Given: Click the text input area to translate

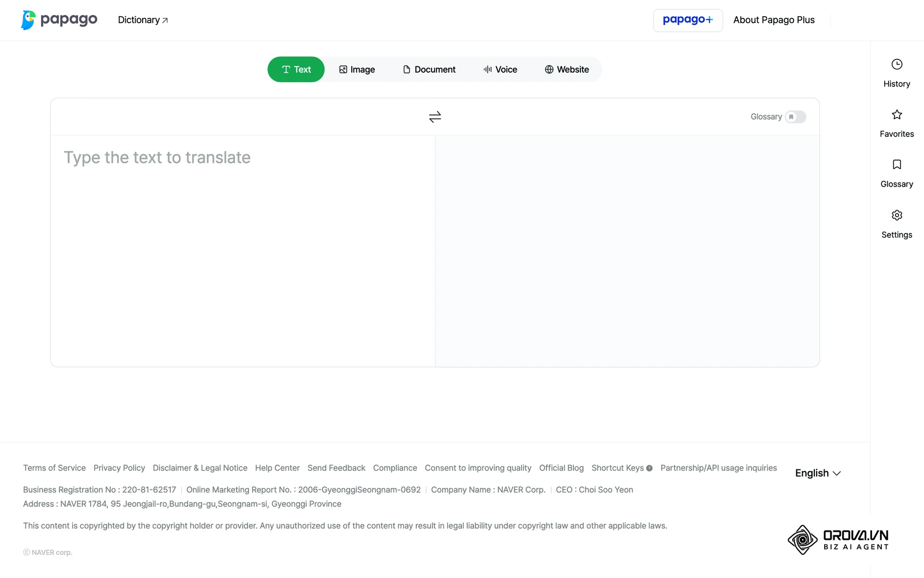Looking at the screenshot, I should tap(243, 251).
